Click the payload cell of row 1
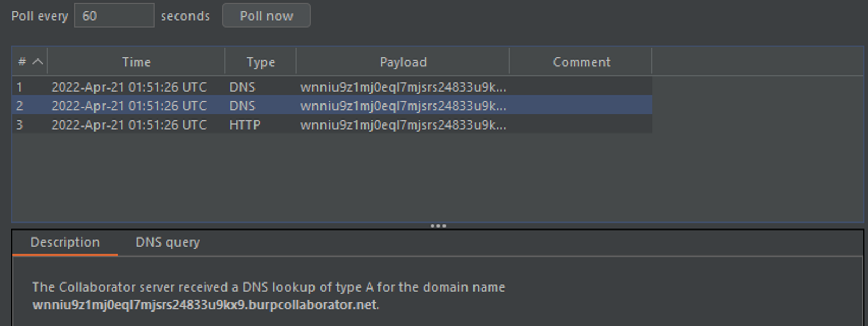This screenshot has height=326, width=868. point(403,87)
